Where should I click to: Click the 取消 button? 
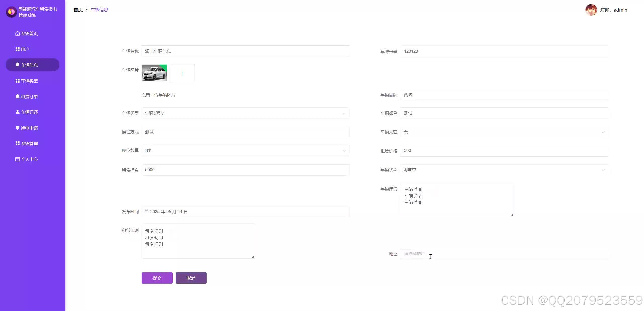191,278
